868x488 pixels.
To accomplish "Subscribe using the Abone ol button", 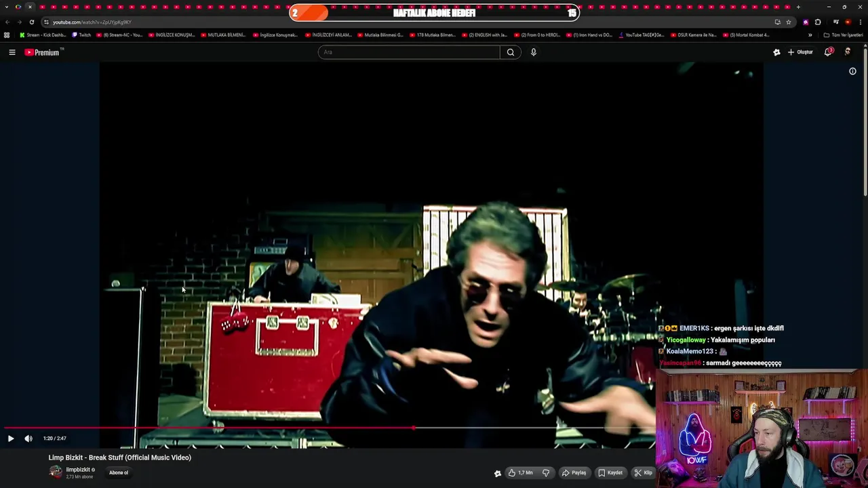I will (119, 472).
